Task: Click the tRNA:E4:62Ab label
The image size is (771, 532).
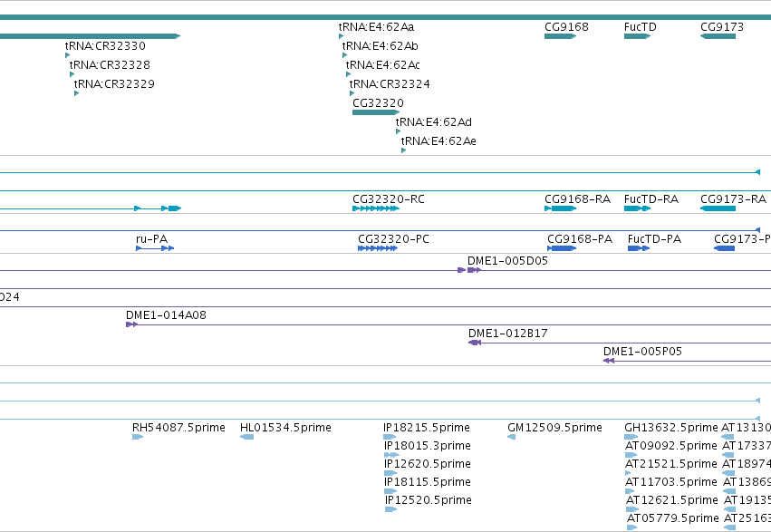Action: pyautogui.click(x=381, y=45)
